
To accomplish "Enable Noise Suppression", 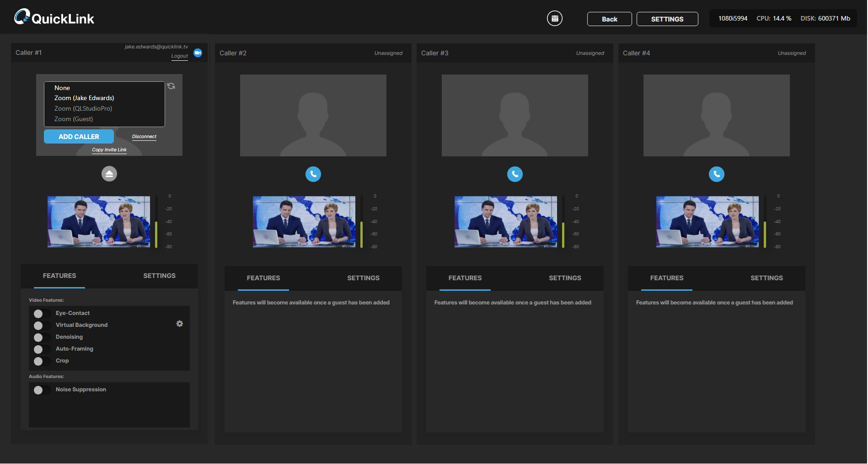I will click(x=42, y=390).
